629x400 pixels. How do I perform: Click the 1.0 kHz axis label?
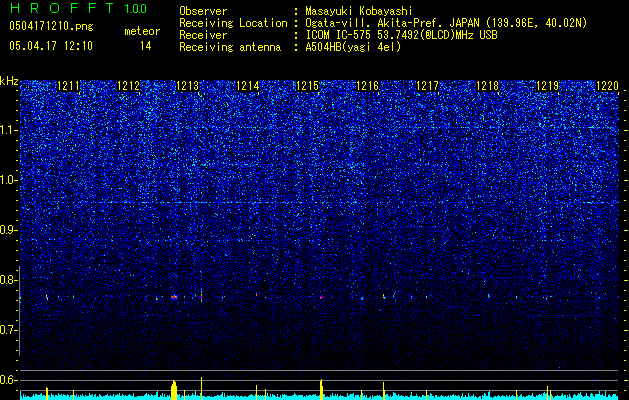pos(8,180)
